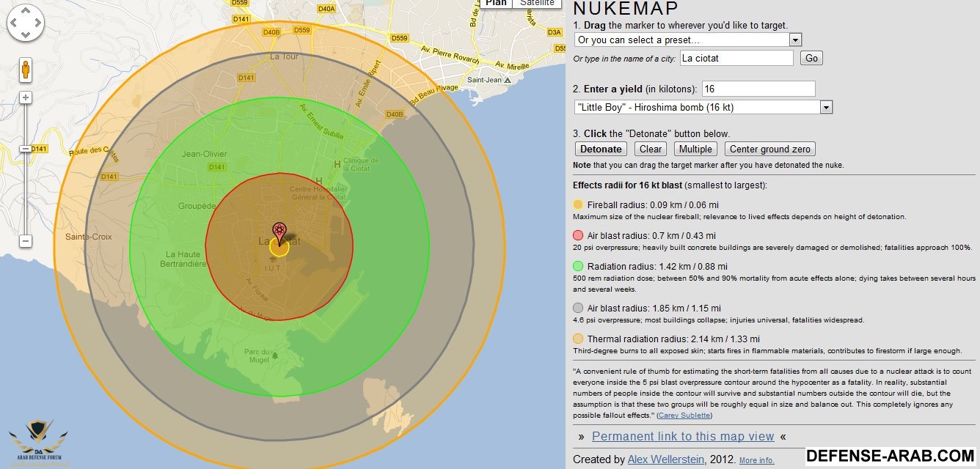Click the Clear button

click(x=651, y=149)
